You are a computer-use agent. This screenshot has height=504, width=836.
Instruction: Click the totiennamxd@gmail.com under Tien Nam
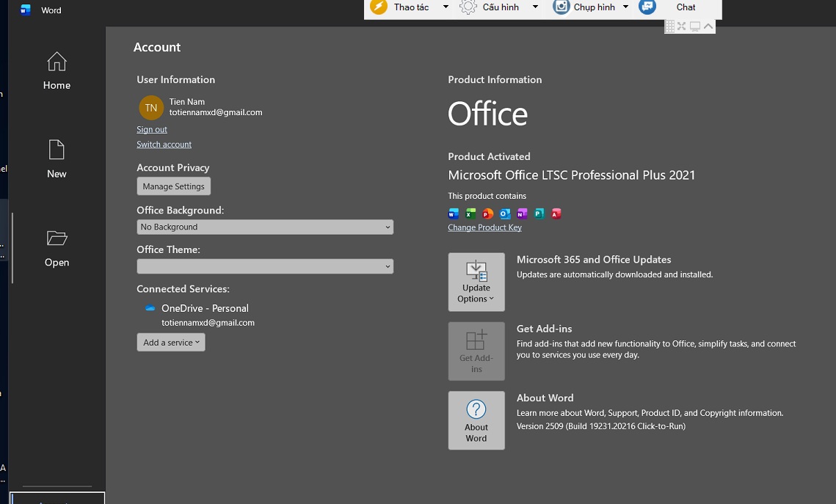(x=216, y=112)
